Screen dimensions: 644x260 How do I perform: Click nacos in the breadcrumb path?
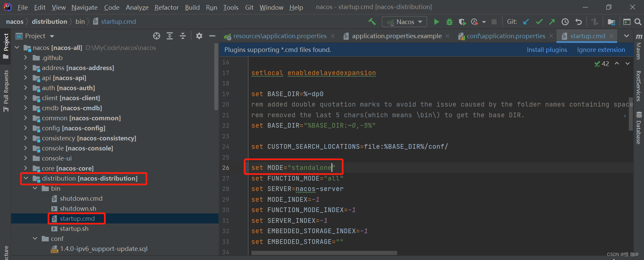tap(15, 21)
